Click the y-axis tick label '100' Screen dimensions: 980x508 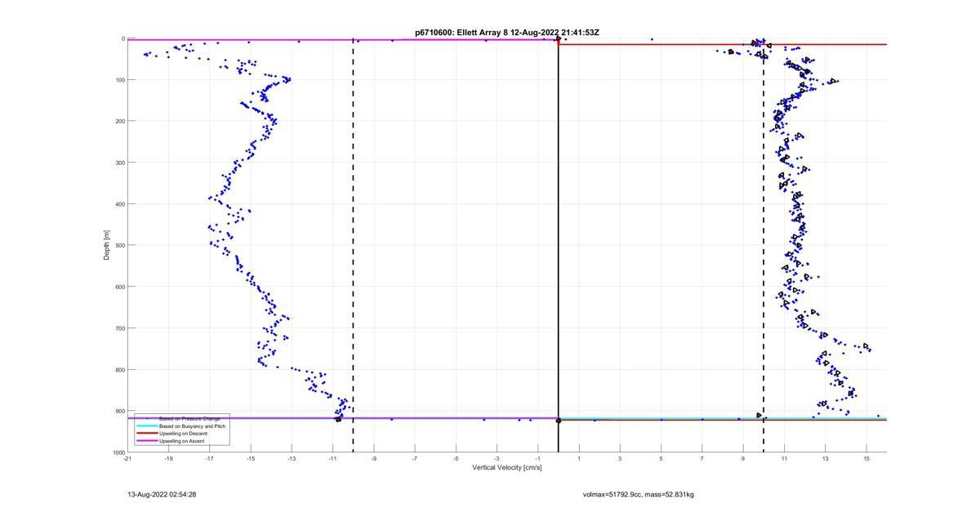(119, 80)
